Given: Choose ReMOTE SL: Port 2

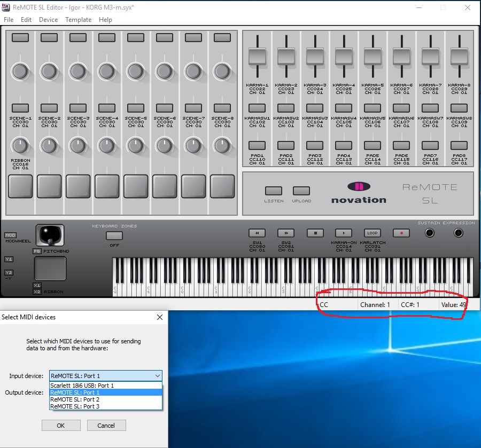Looking at the screenshot, I should point(105,399).
